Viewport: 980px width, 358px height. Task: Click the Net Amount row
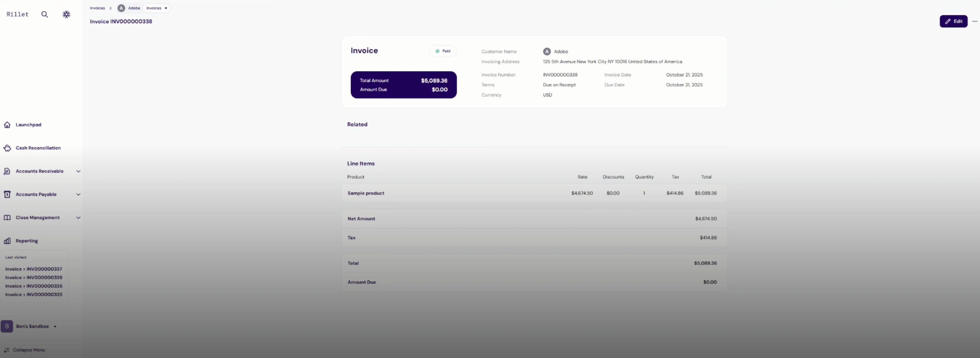[534, 219]
